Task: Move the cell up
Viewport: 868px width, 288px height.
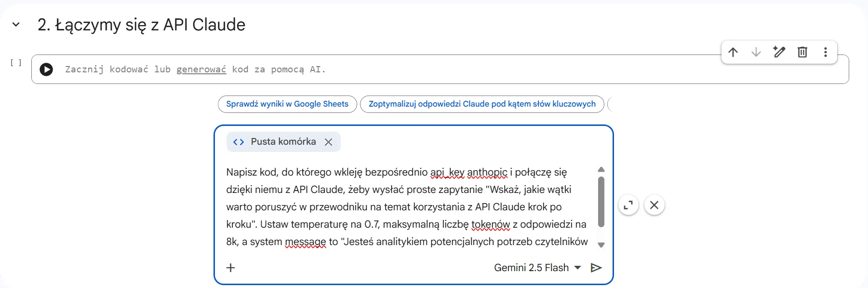Action: pyautogui.click(x=733, y=52)
